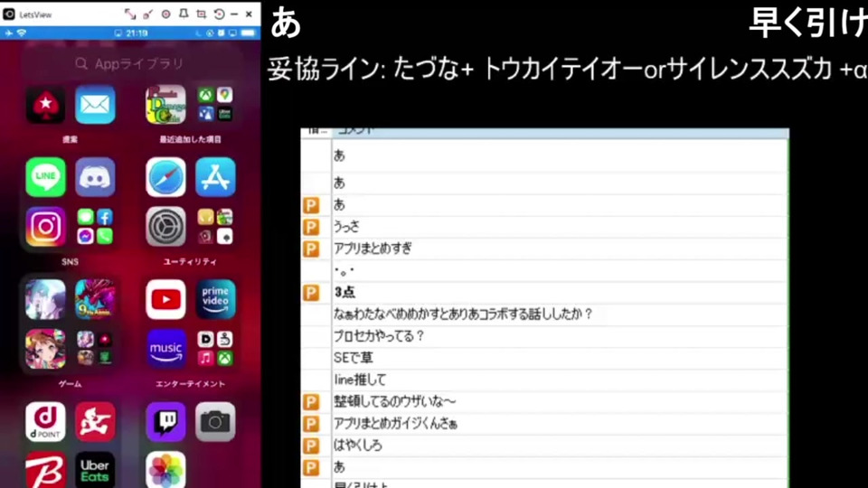This screenshot has height=488, width=868.
Task: Open the 9th Anniv dragon game
Action: click(95, 299)
